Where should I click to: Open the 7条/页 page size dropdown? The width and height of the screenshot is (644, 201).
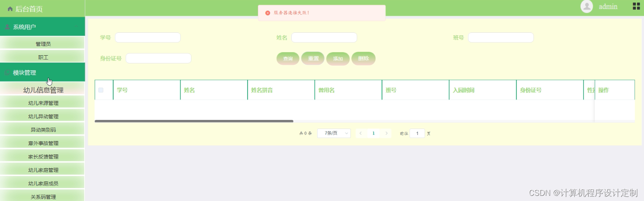coord(334,133)
